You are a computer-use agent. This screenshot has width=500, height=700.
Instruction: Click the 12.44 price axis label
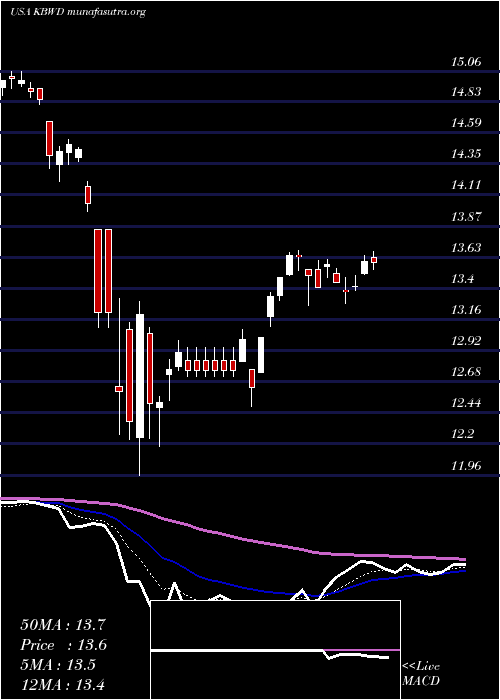click(466, 403)
